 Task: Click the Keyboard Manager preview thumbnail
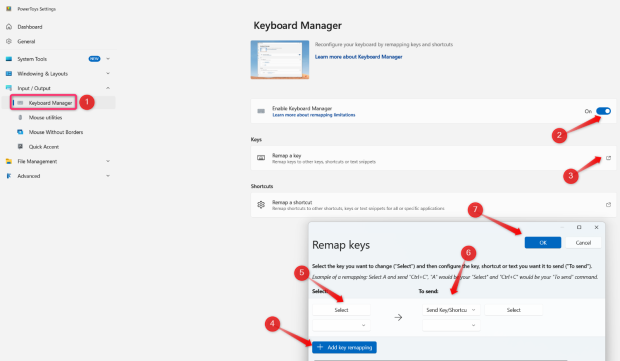point(280,60)
